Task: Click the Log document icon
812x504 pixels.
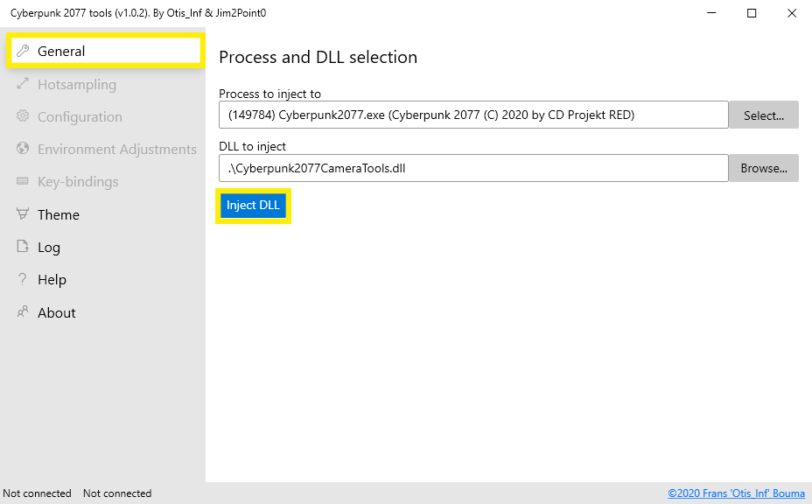Action: click(23, 248)
